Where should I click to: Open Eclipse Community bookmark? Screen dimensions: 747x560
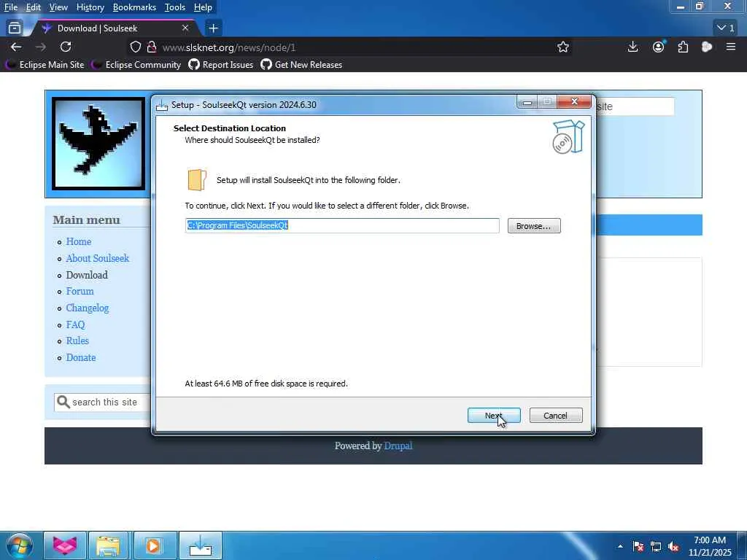coord(136,65)
